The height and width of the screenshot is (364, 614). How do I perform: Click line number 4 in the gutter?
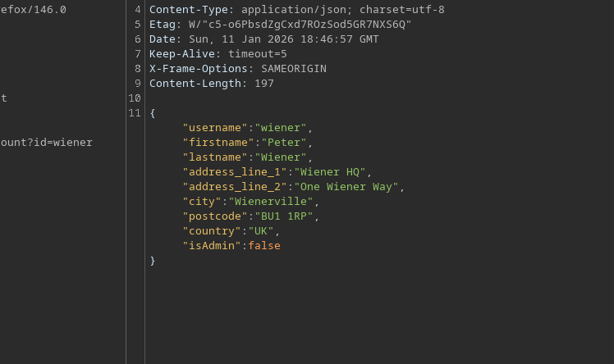pyautogui.click(x=138, y=10)
